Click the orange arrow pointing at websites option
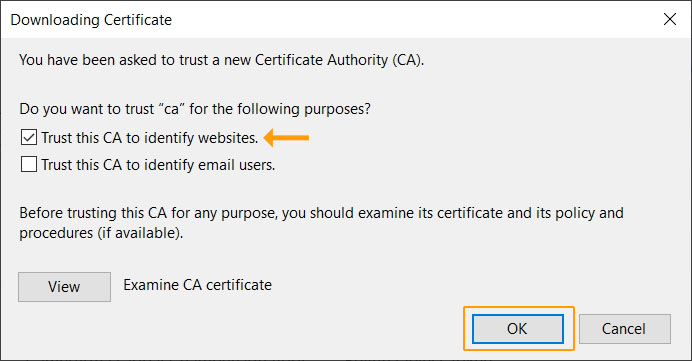The width and height of the screenshot is (692, 361). point(287,138)
